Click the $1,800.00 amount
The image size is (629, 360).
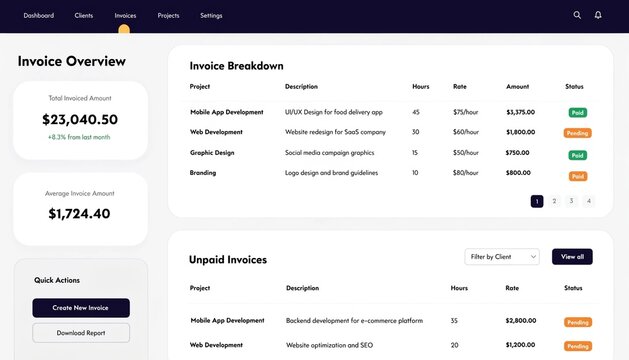pyautogui.click(x=520, y=132)
